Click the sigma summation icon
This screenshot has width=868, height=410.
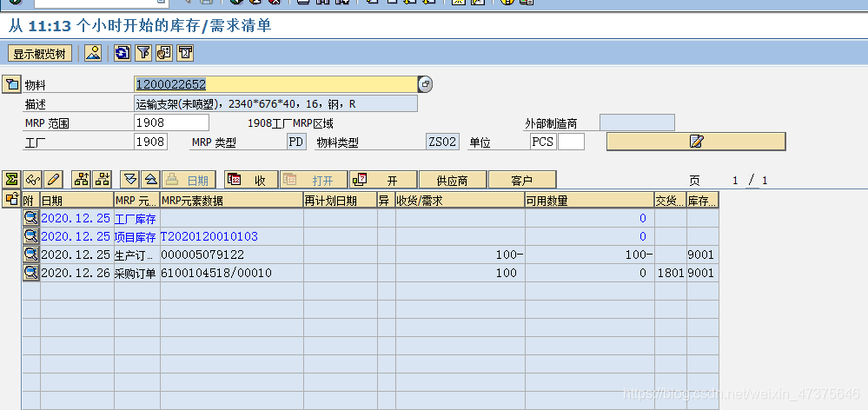[11, 180]
